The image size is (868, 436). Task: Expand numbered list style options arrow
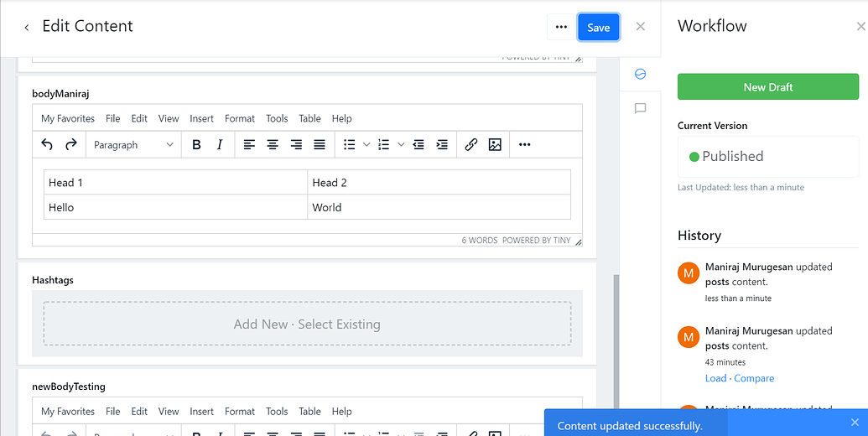[401, 145]
